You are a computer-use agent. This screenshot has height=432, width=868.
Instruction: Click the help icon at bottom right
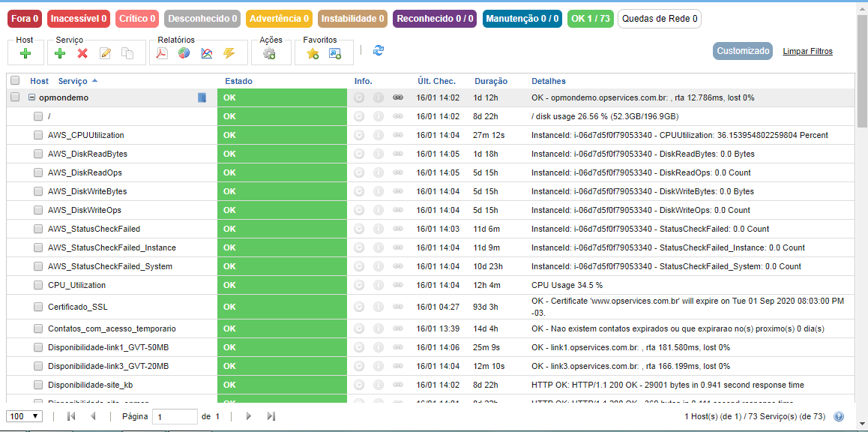(839, 416)
